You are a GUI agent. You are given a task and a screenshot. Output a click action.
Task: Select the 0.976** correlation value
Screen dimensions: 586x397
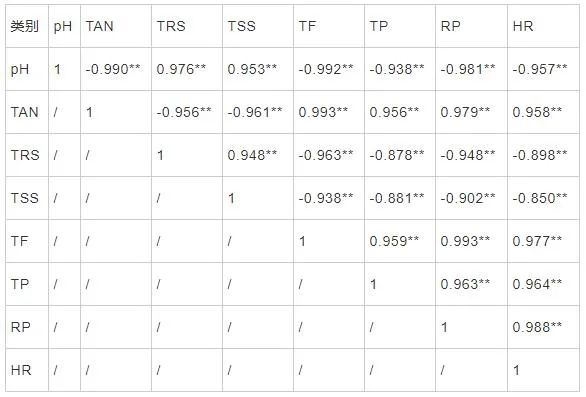coord(181,69)
